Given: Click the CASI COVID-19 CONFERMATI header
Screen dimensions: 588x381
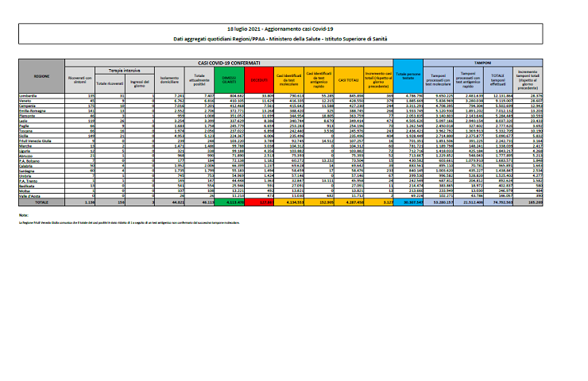Looking at the screenshot, I should coord(228,61).
